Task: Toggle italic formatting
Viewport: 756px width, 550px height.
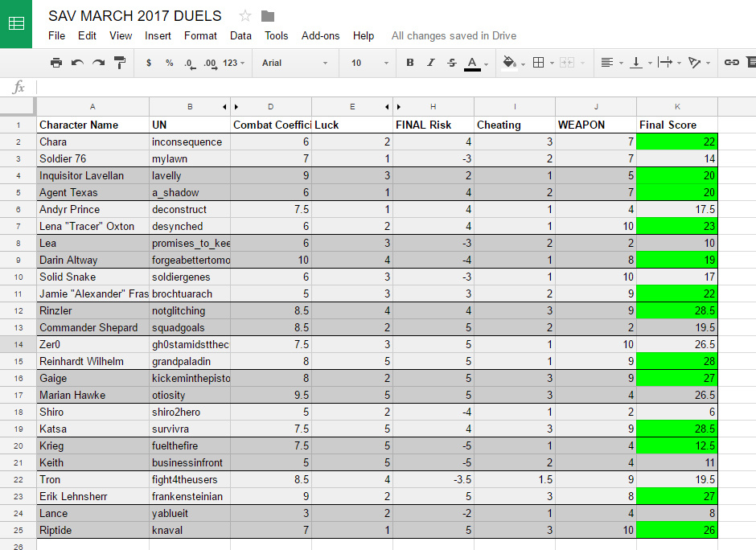Action: click(x=430, y=63)
